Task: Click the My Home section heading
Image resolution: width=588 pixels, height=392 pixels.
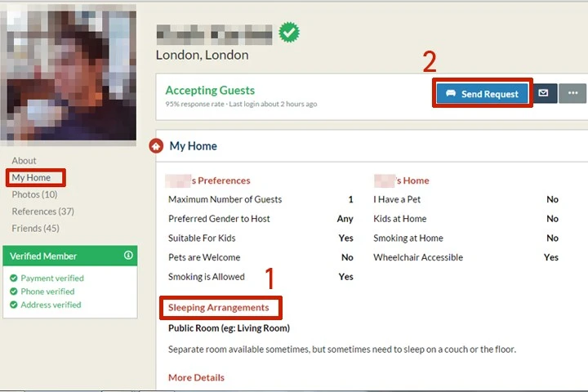Action: (x=193, y=146)
